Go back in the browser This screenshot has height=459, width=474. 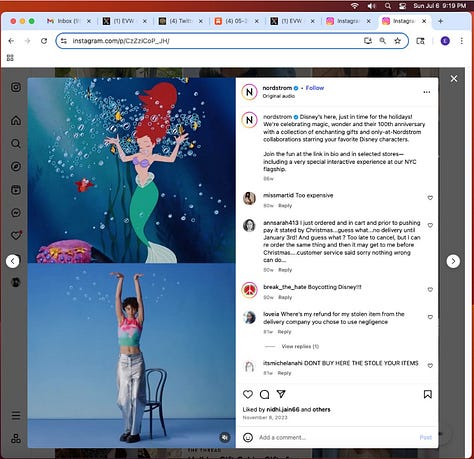click(11, 41)
